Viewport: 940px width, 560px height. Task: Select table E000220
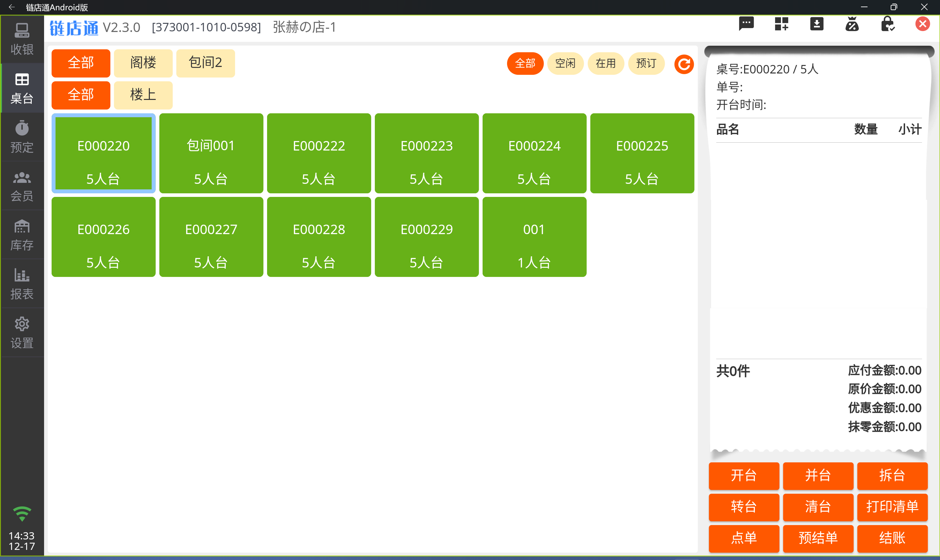tap(104, 153)
